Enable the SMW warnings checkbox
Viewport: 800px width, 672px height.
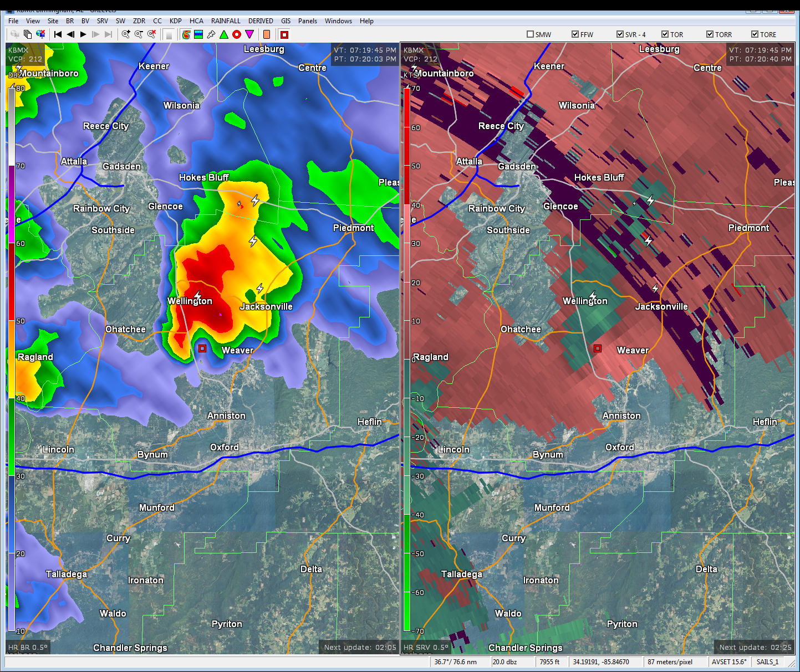pyautogui.click(x=530, y=34)
